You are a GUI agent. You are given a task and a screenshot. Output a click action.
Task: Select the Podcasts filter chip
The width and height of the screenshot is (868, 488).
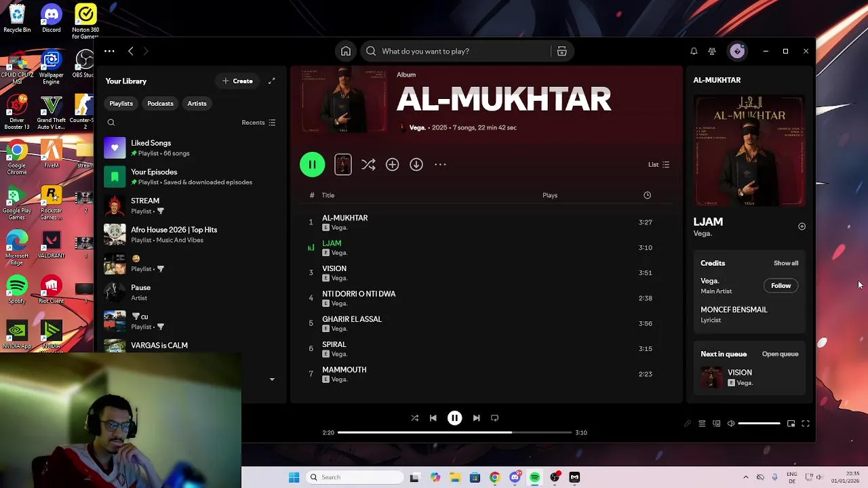(160, 103)
